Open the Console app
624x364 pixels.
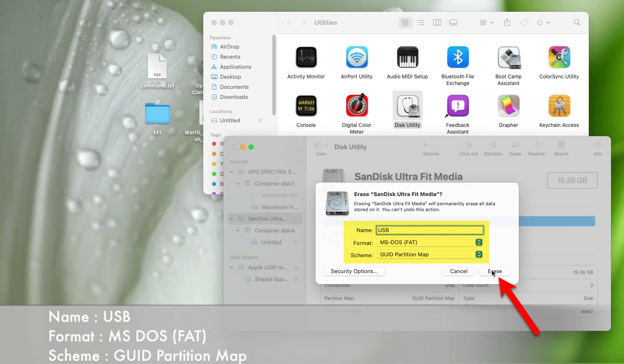(x=306, y=106)
